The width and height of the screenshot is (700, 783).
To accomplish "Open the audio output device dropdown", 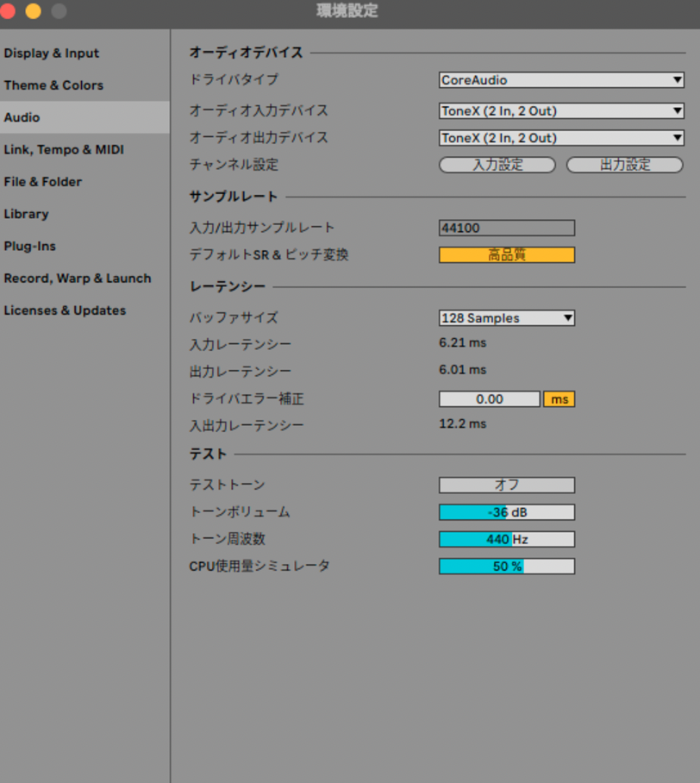I will pos(561,138).
